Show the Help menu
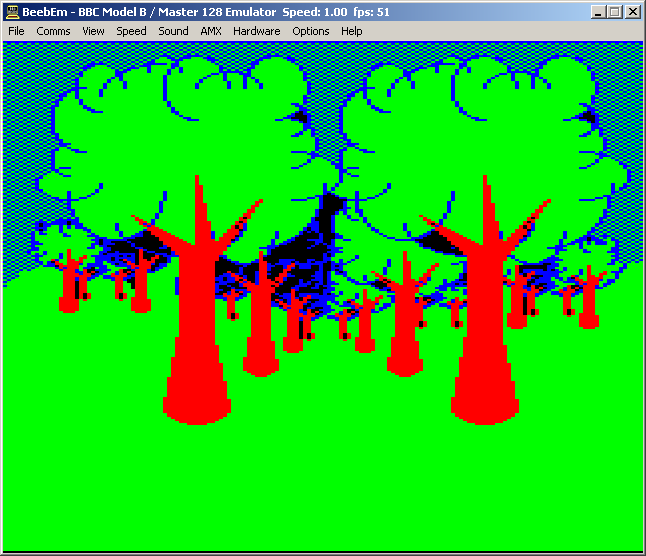Image resolution: width=646 pixels, height=556 pixels. (x=352, y=31)
